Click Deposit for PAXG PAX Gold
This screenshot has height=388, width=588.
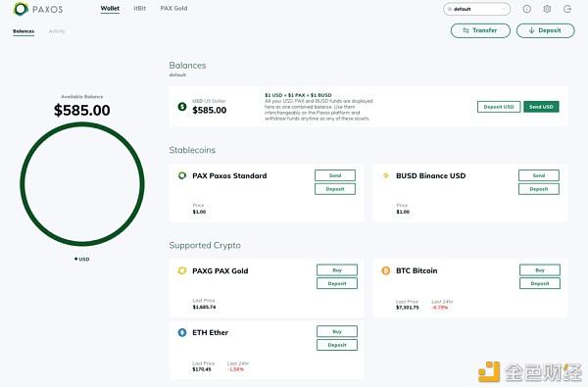pos(337,283)
